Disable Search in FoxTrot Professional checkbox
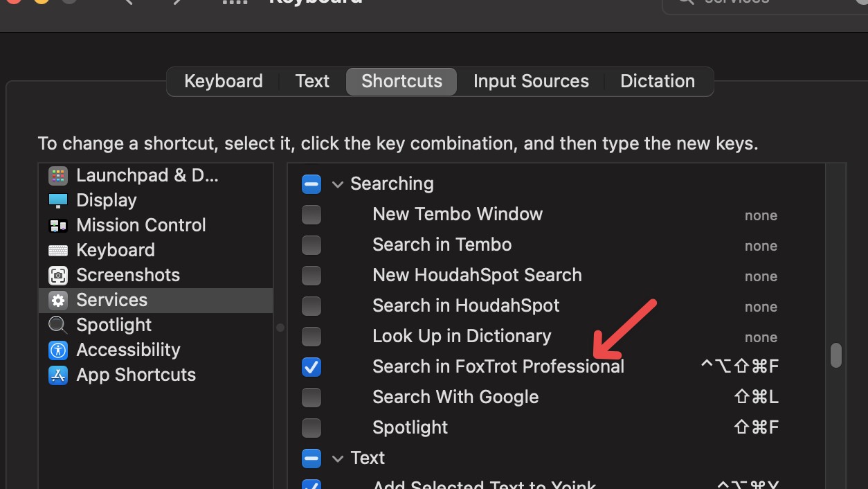Screen dimensions: 868x489 [311, 367]
